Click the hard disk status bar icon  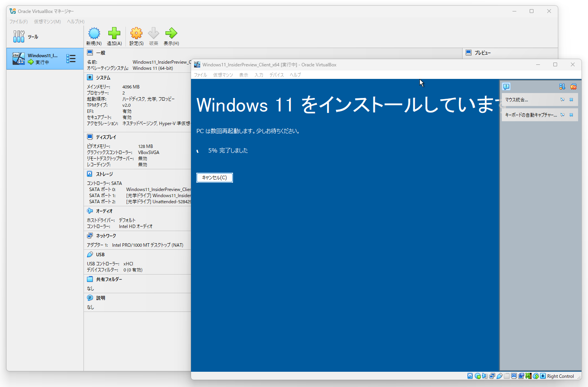470,376
